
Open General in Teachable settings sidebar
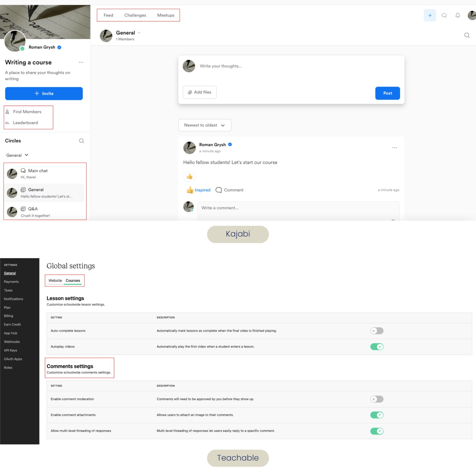click(10, 273)
